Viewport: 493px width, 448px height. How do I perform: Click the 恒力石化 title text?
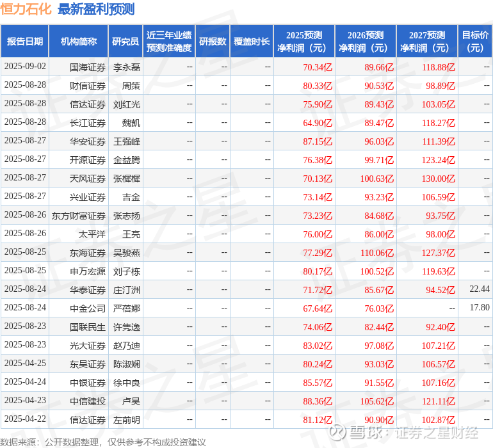(26, 9)
